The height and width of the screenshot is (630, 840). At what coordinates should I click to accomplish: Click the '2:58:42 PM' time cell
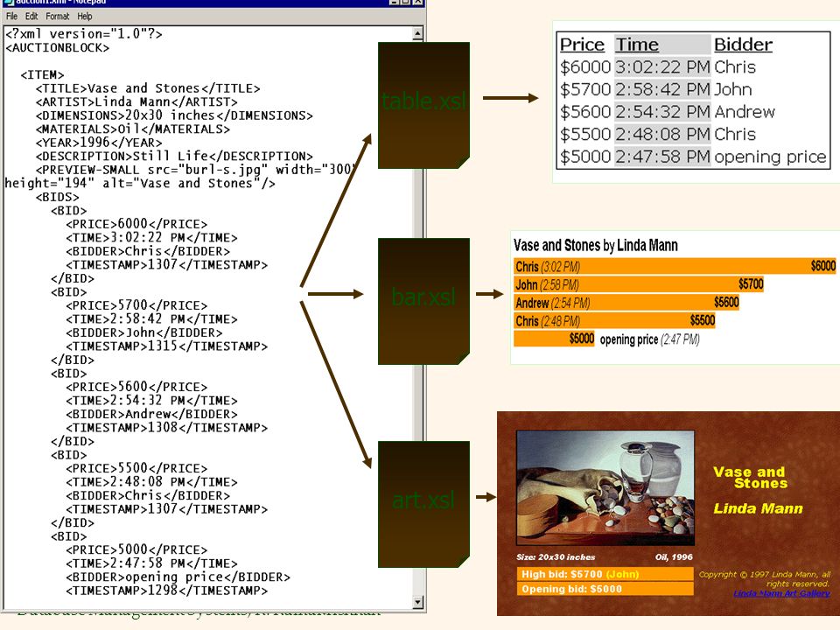click(x=662, y=89)
